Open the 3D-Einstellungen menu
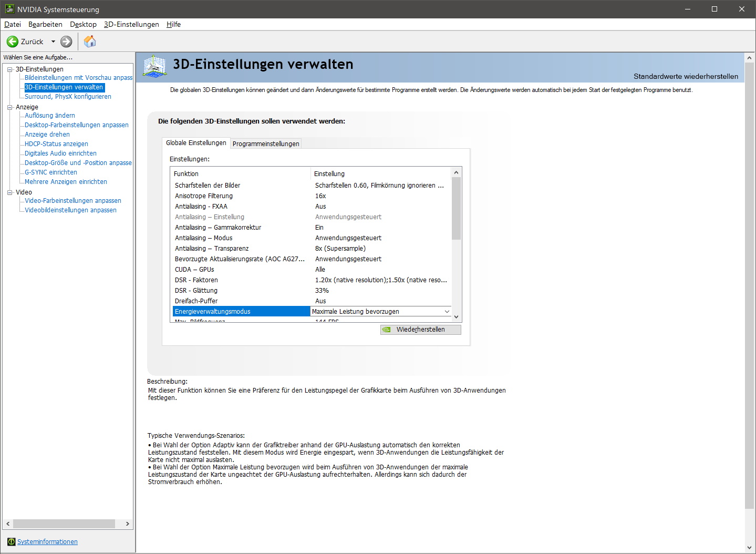This screenshot has width=756, height=554. coord(131,24)
